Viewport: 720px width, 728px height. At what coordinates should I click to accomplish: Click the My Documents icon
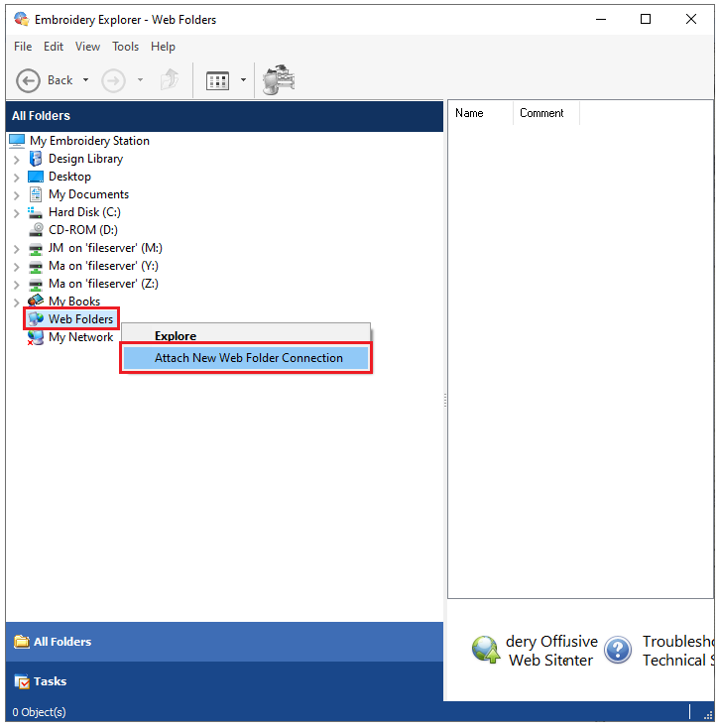[x=36, y=194]
